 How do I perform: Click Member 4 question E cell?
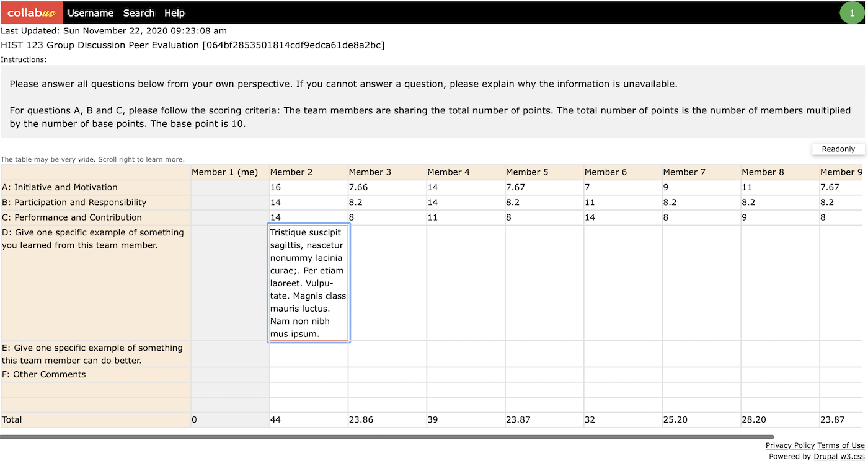point(466,354)
